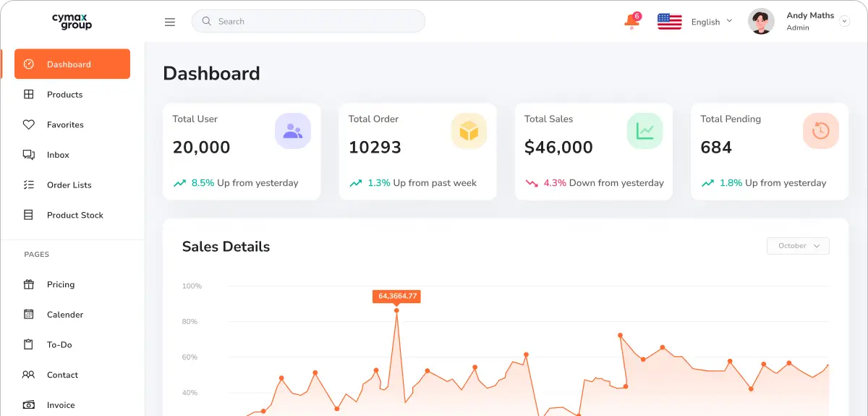Viewport: 868px width, 416px height.
Task: Open the Pricing page link
Action: [60, 284]
